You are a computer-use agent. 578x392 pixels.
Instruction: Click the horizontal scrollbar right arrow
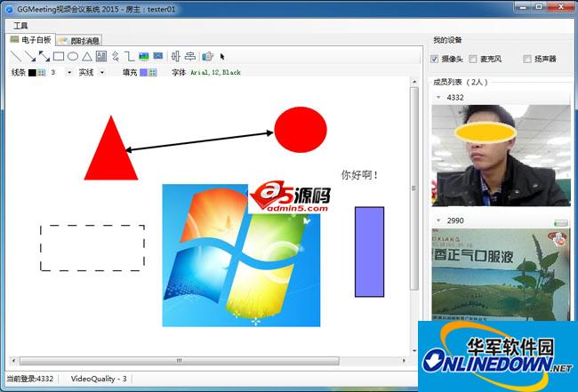tap(404, 361)
